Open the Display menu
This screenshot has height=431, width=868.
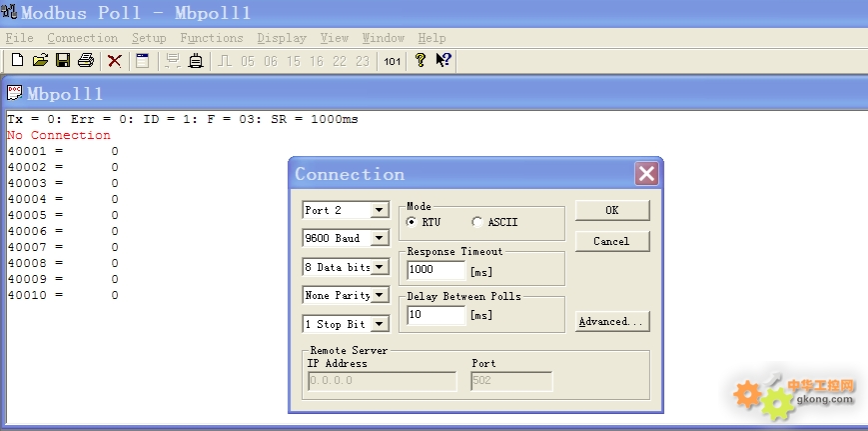282,38
